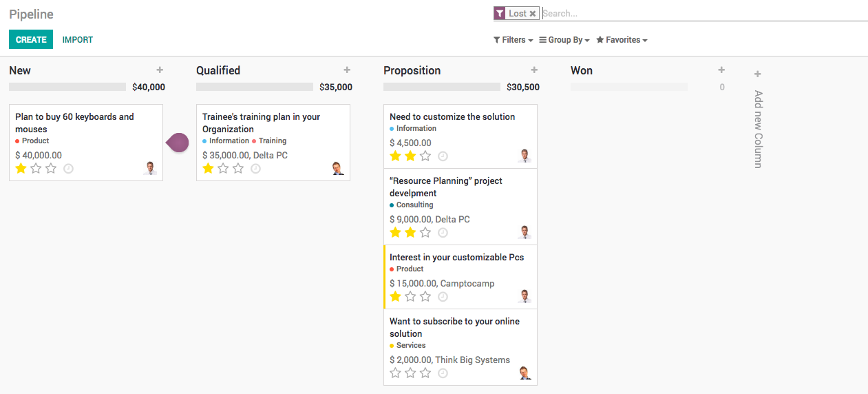This screenshot has height=394, width=868.
Task: Toggle first star on online solution card
Action: [395, 373]
